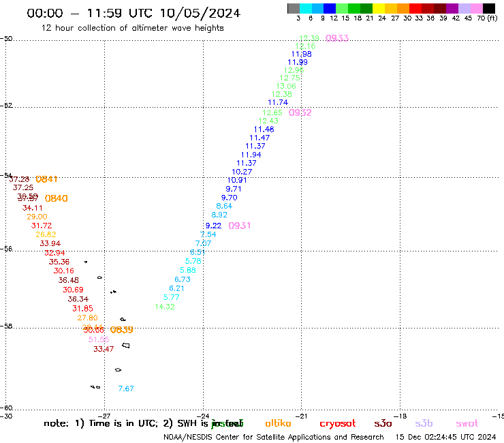Select wave height value 12.65

tap(272, 112)
